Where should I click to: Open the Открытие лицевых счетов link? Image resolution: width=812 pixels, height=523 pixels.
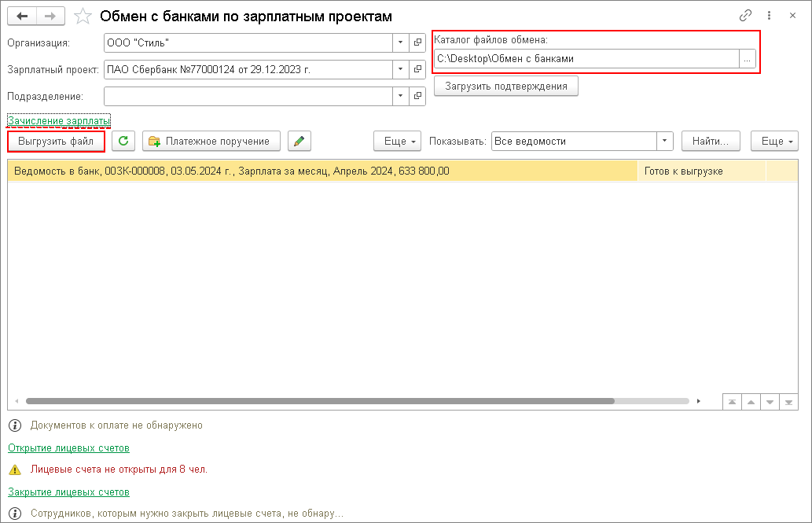pyautogui.click(x=68, y=447)
